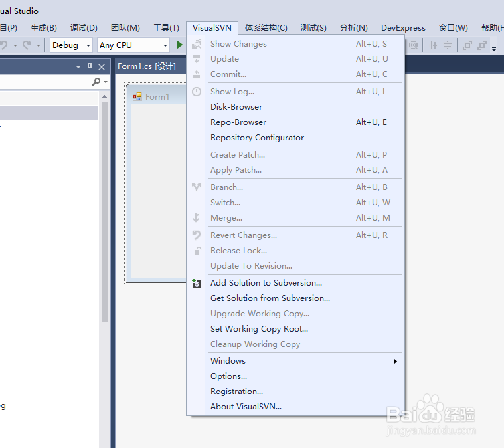
Task: Start debugging with green play icon
Action: click(180, 45)
